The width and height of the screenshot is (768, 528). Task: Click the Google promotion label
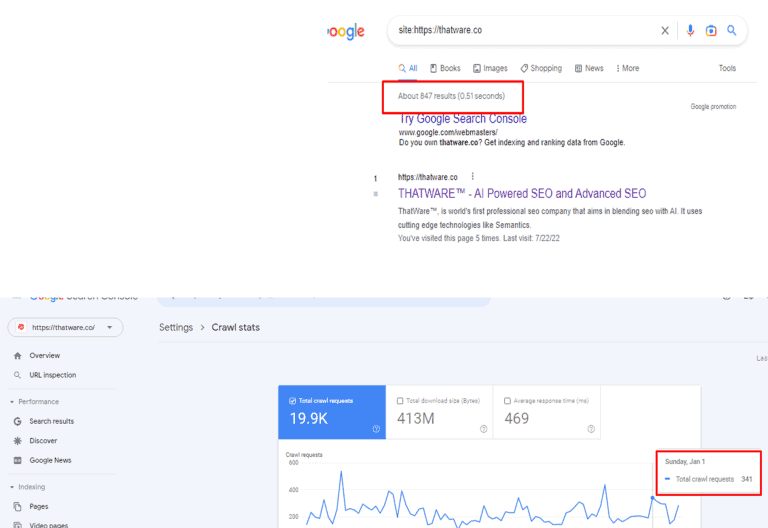click(x=713, y=106)
